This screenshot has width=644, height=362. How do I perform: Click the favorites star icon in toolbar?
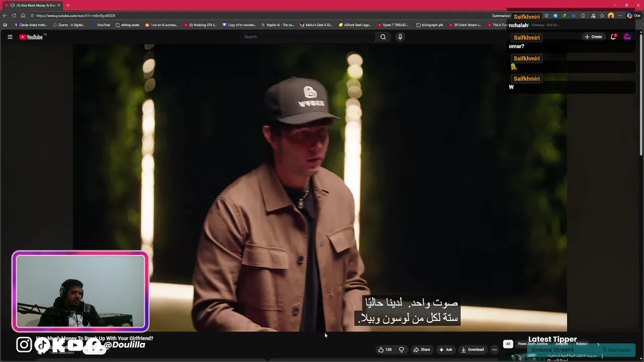(602, 16)
